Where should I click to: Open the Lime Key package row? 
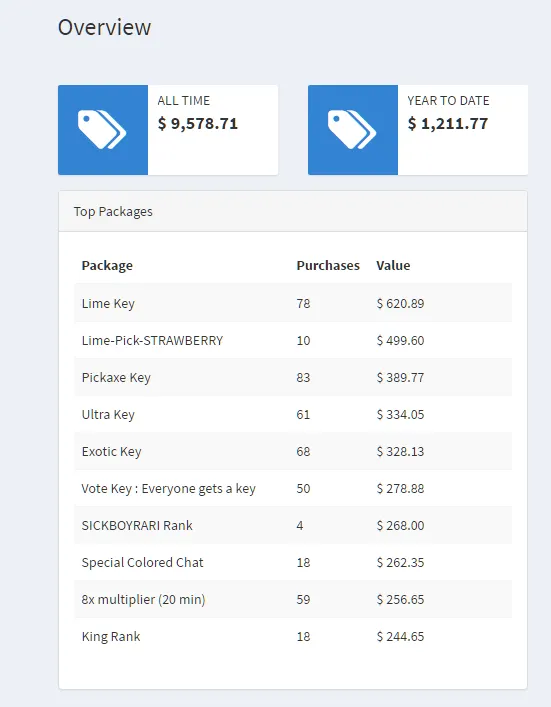(293, 303)
